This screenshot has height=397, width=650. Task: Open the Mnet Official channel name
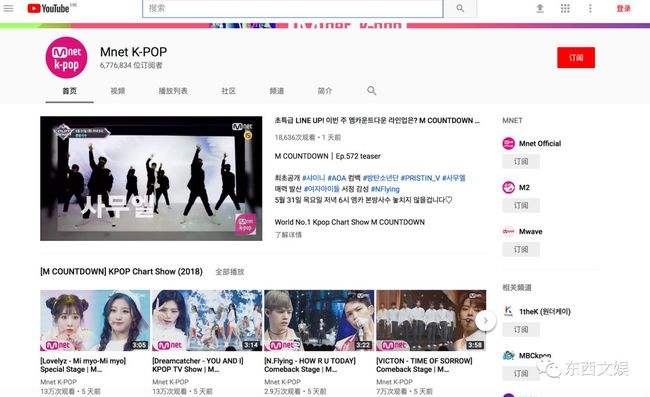[540, 143]
